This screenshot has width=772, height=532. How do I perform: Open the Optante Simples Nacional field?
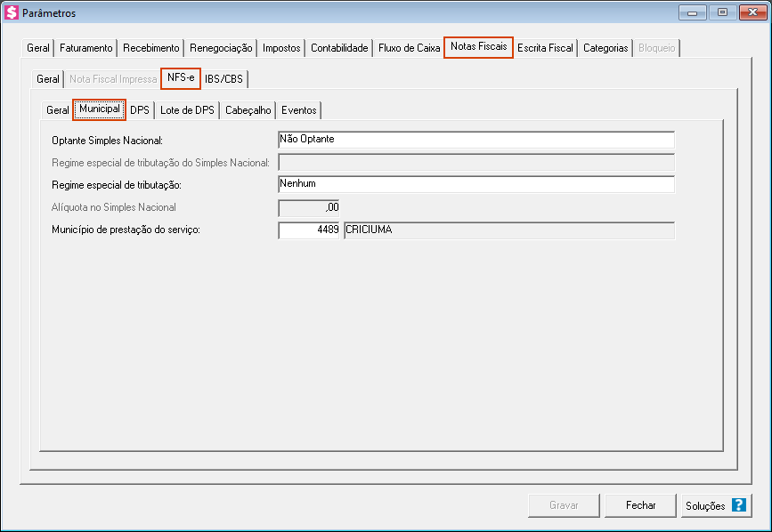[x=475, y=140]
